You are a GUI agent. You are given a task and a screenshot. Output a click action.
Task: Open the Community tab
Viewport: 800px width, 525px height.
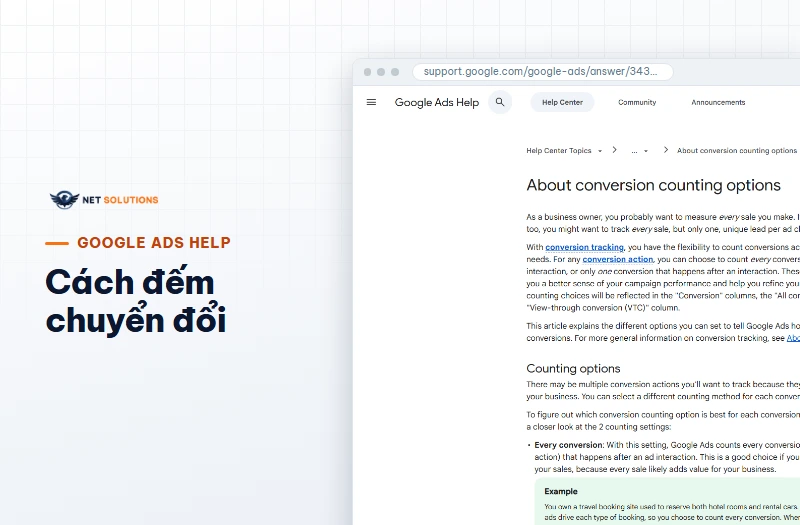(637, 102)
